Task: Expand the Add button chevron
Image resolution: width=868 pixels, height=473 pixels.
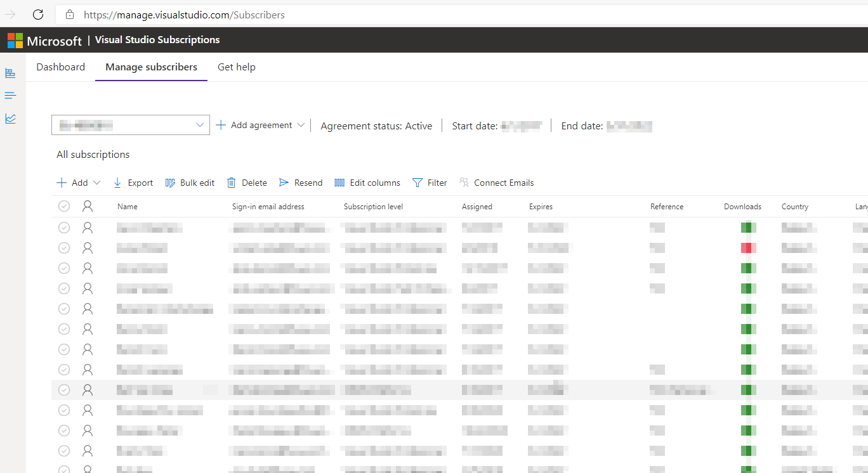Action: pos(97,183)
